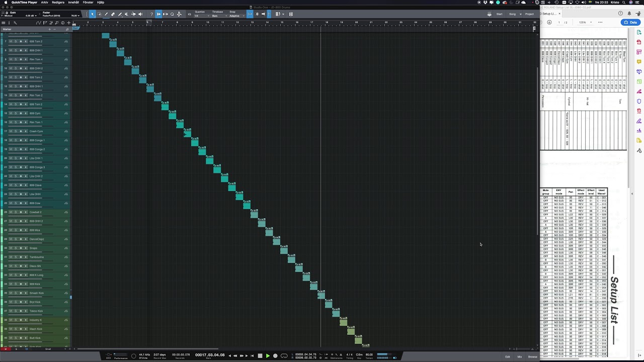This screenshot has width=644, height=362.
Task: Mute the Tambourine track
Action: [x=11, y=257]
